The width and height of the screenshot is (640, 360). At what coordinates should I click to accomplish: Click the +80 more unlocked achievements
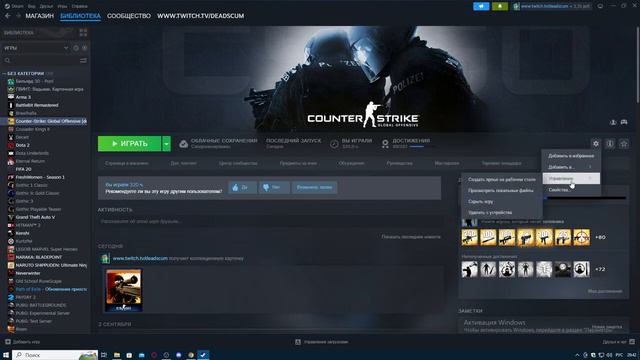[600, 237]
